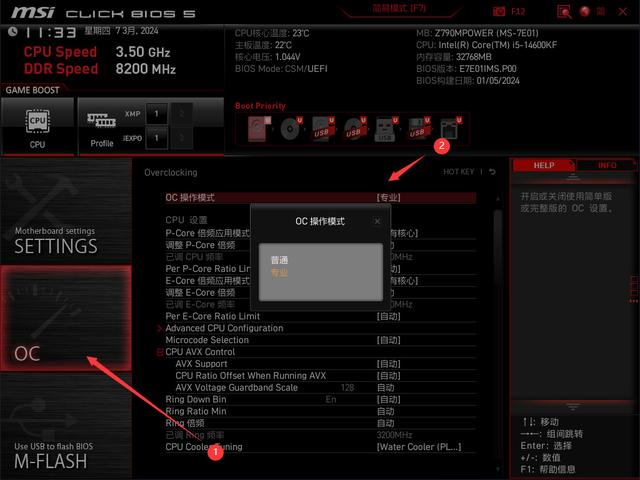
Task: Select the gray USB key boot device
Action: (386, 129)
